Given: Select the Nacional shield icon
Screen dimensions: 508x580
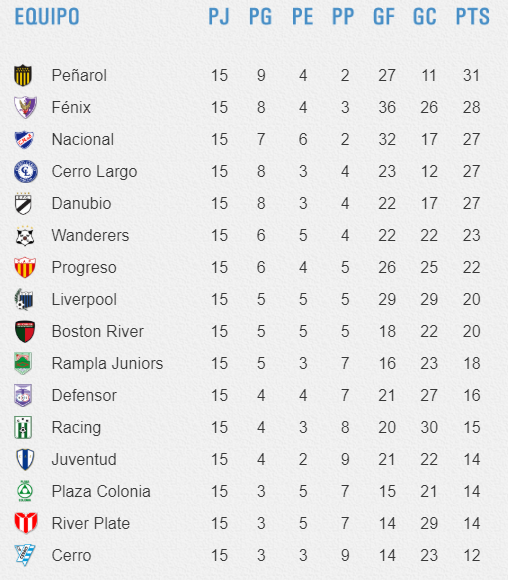Looking at the screenshot, I should (24, 139).
